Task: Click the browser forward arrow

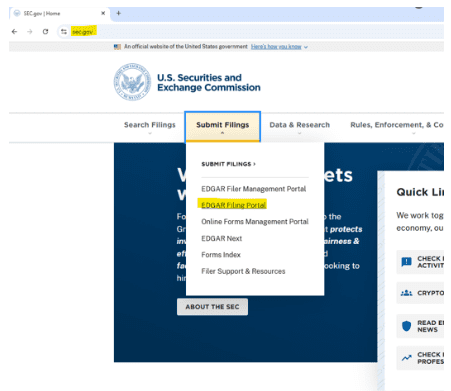Action: [30, 32]
